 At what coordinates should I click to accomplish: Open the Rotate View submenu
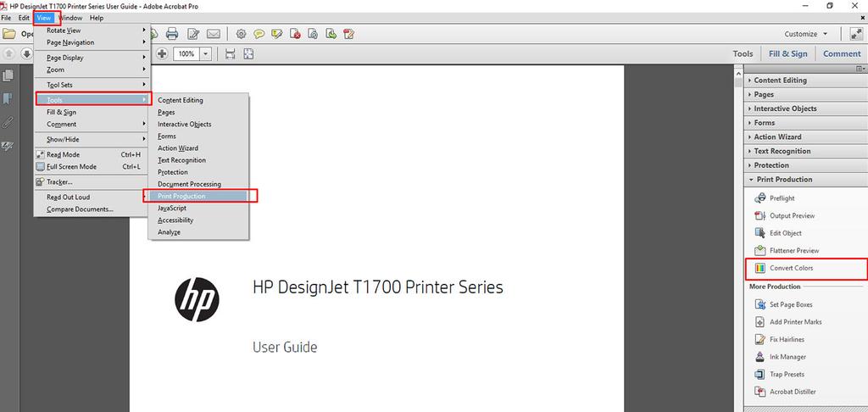coord(92,31)
